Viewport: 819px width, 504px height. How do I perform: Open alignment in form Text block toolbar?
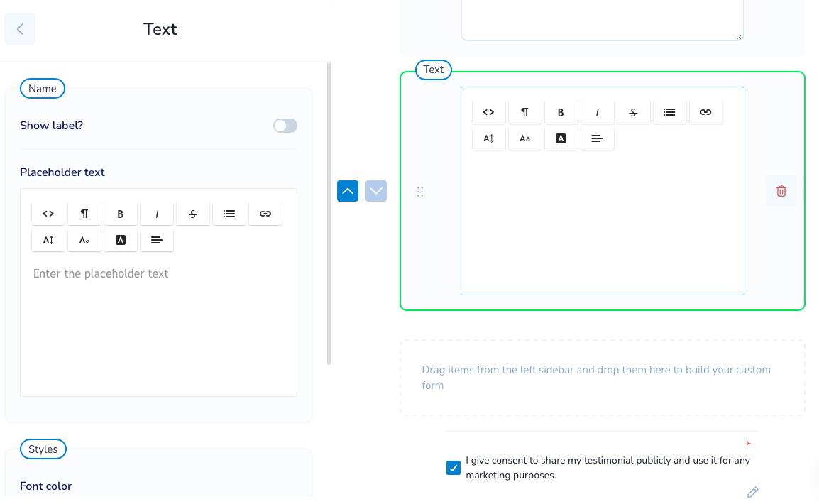pyautogui.click(x=597, y=138)
